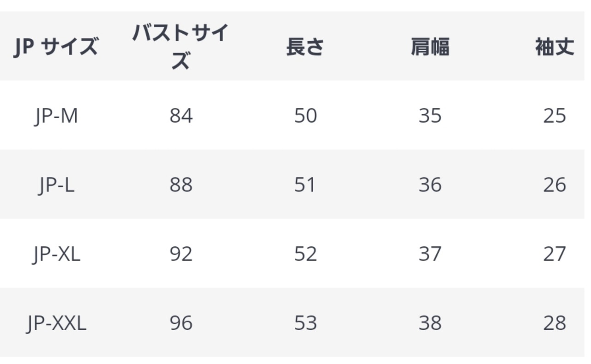This screenshot has height=364, width=591.
Task: Click bust size value 88
Action: click(181, 185)
